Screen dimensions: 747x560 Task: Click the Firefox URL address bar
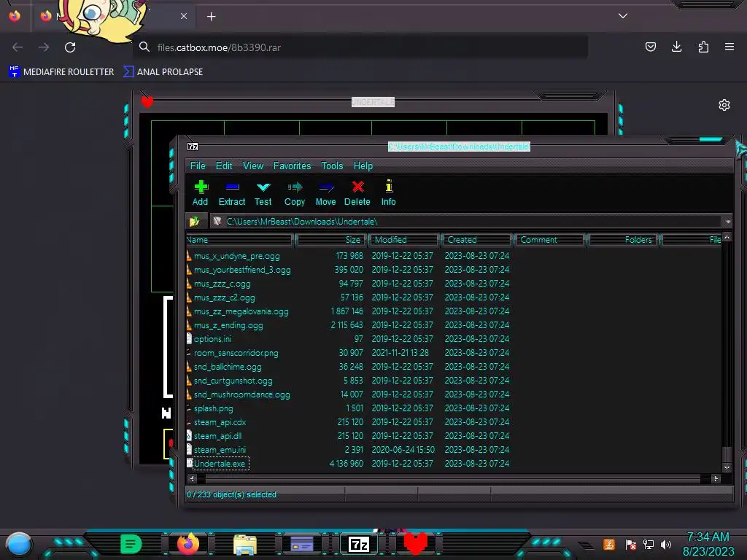coord(360,47)
